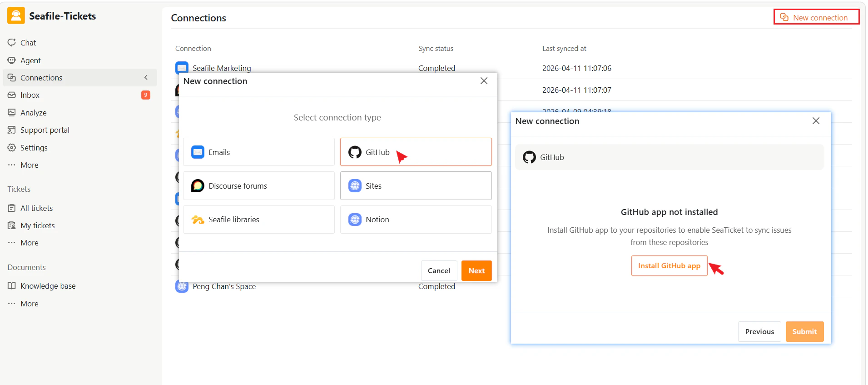Click the Analyze chart icon
The height and width of the screenshot is (385, 868).
pyautogui.click(x=12, y=112)
